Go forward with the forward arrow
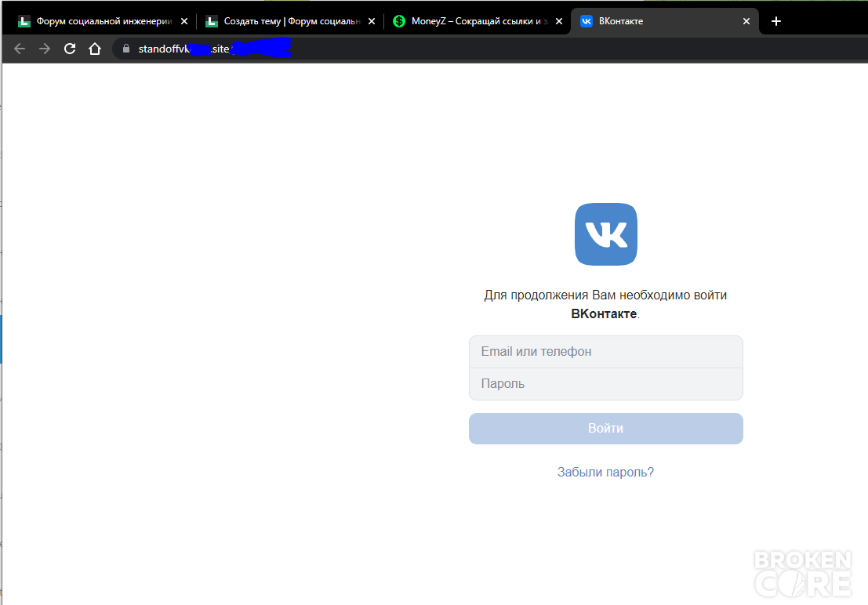The height and width of the screenshot is (605, 868). click(x=45, y=49)
